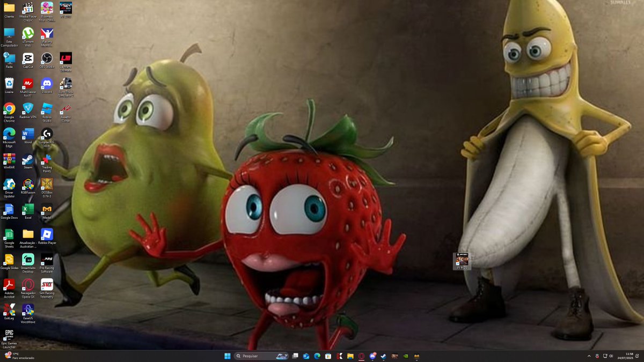
Task: Select Este Computador desktop icon
Action: [9, 38]
